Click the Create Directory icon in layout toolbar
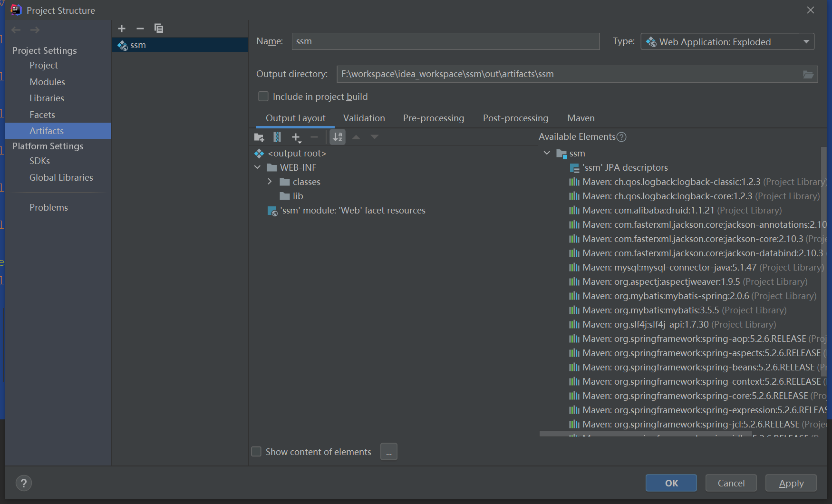 coord(259,137)
